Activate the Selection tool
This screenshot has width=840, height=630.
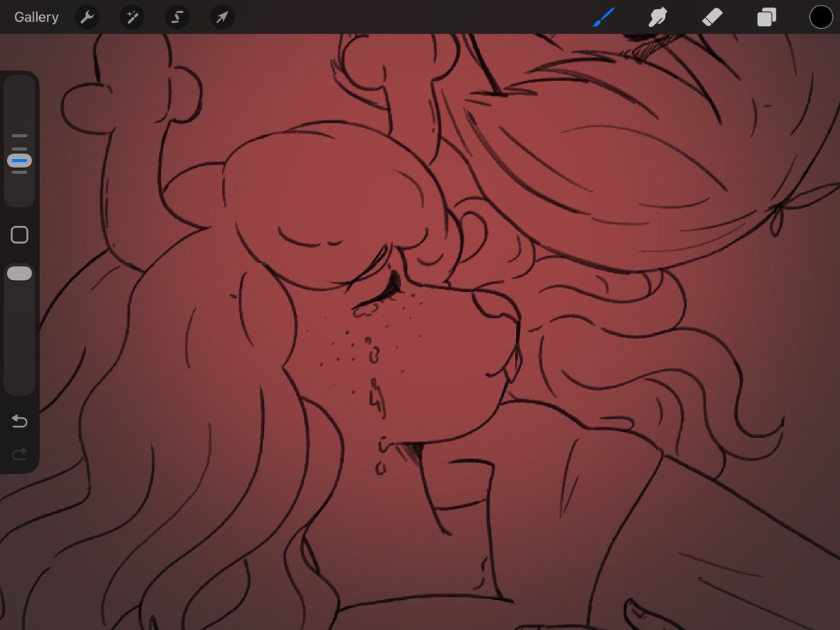[177, 17]
